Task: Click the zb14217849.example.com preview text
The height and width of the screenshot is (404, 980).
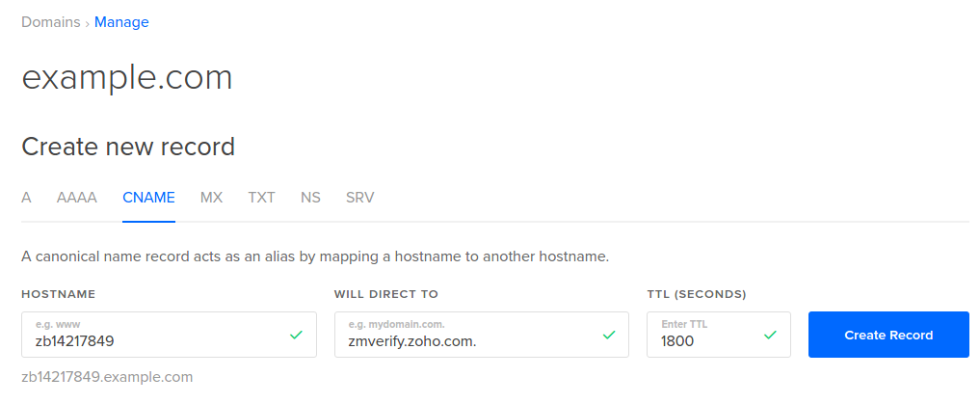Action: click(107, 377)
